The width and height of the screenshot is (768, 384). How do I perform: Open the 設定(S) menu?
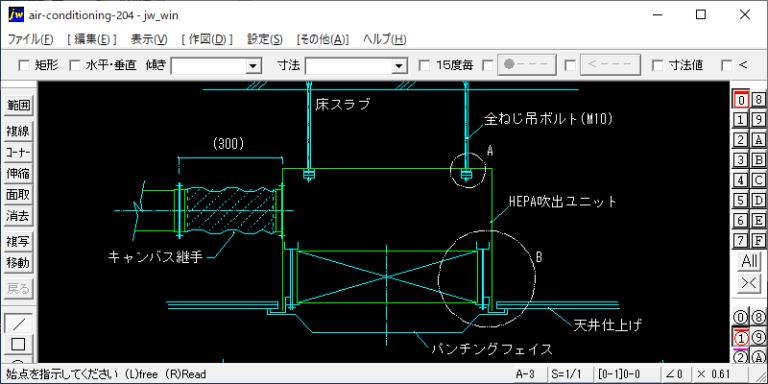click(265, 39)
